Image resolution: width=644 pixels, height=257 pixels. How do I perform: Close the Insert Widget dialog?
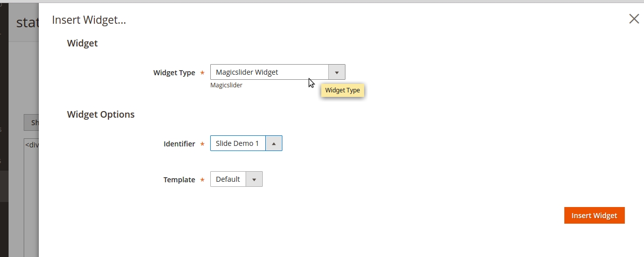coord(634,19)
